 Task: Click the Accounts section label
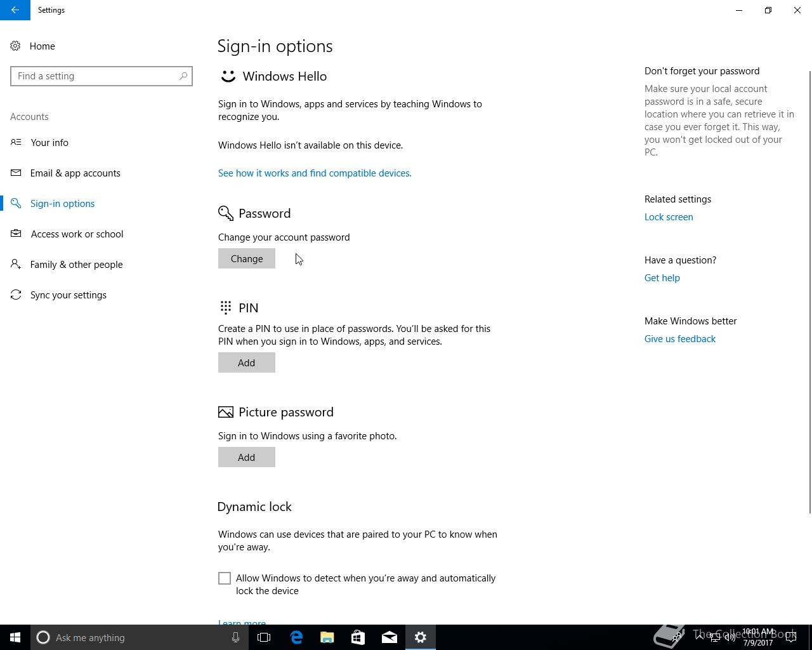point(29,117)
